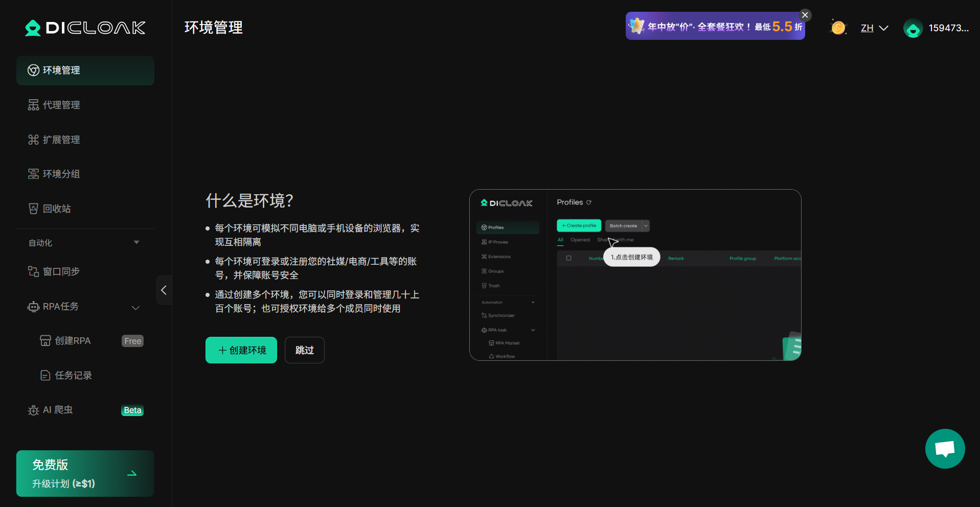Click the tutorial preview image
The width and height of the screenshot is (980, 507).
click(x=635, y=275)
